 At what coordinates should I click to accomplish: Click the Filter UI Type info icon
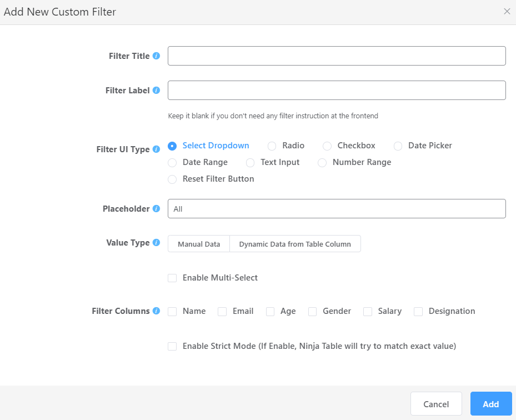point(155,149)
